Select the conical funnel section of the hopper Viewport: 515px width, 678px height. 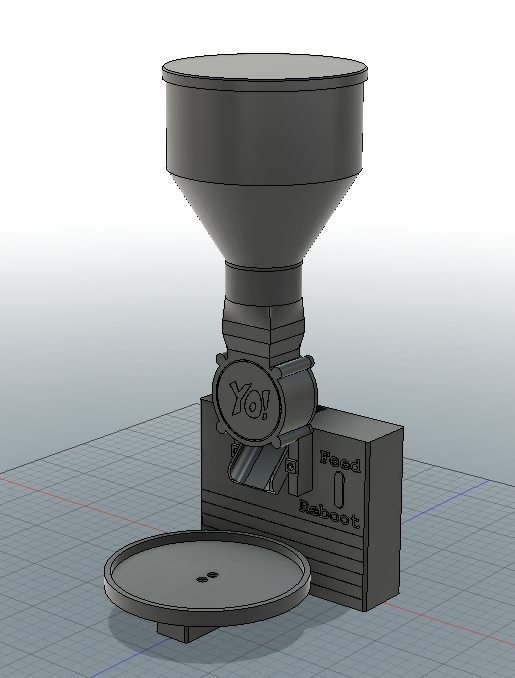(x=264, y=221)
